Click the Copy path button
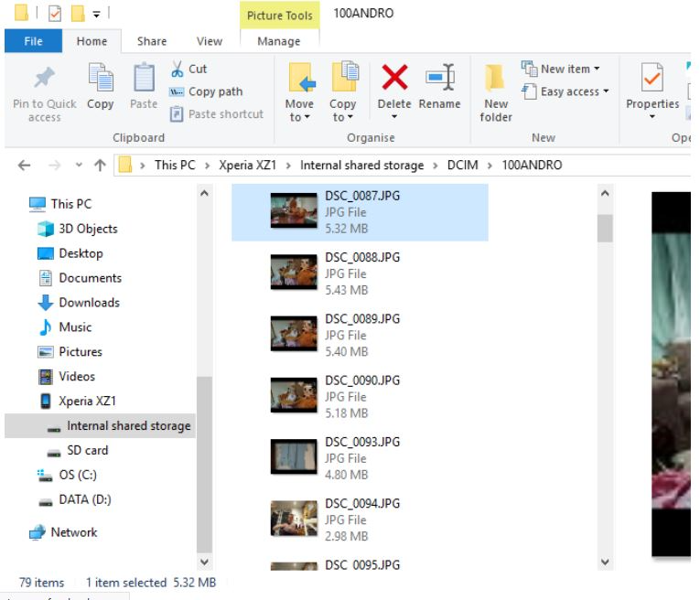700x600 pixels. (206, 91)
